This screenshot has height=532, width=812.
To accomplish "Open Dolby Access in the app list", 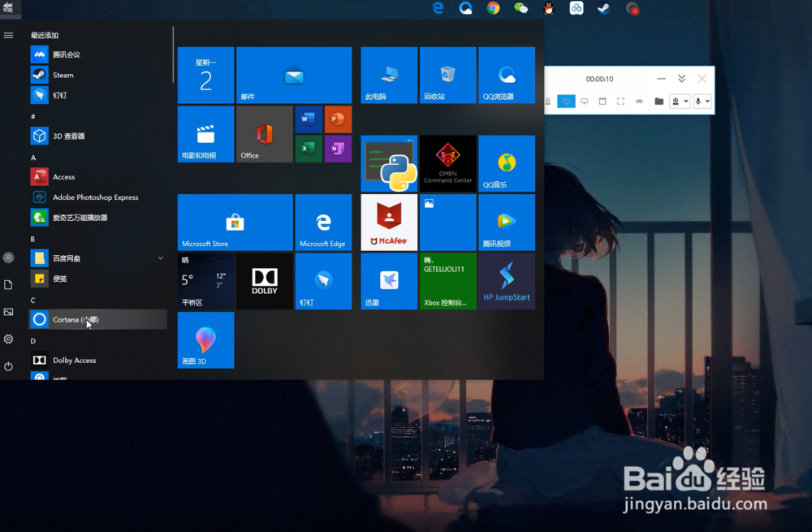I will pos(98,361).
